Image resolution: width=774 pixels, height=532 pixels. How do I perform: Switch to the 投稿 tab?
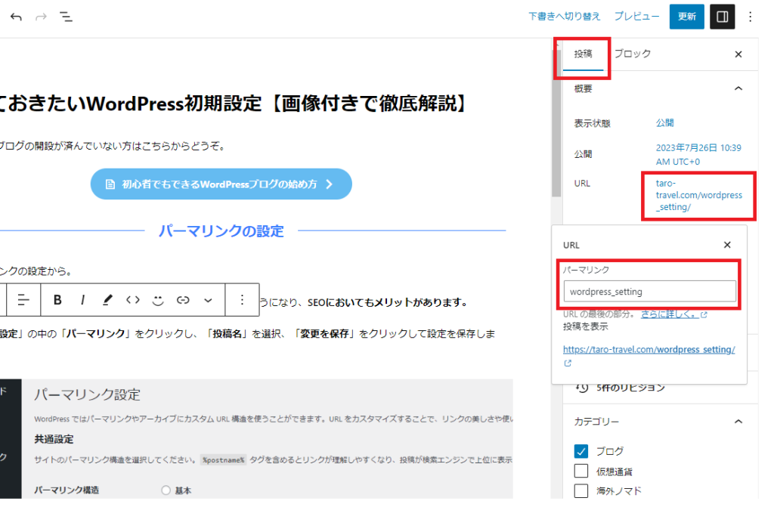pos(583,54)
